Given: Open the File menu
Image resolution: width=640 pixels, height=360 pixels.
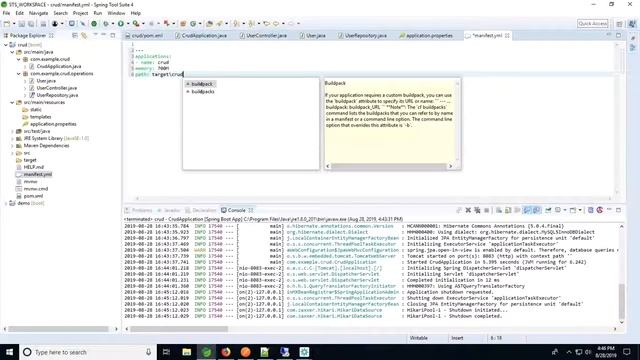Looking at the screenshot, I should click(x=6, y=13).
